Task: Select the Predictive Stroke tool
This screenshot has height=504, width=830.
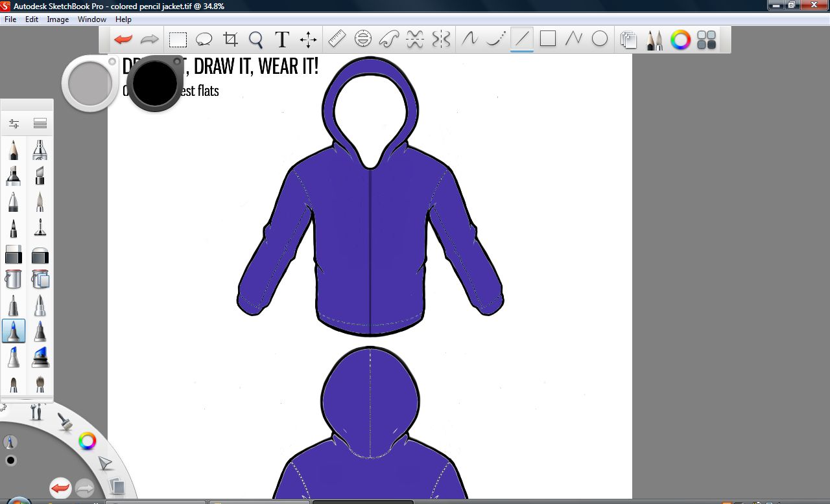Action: coord(496,39)
